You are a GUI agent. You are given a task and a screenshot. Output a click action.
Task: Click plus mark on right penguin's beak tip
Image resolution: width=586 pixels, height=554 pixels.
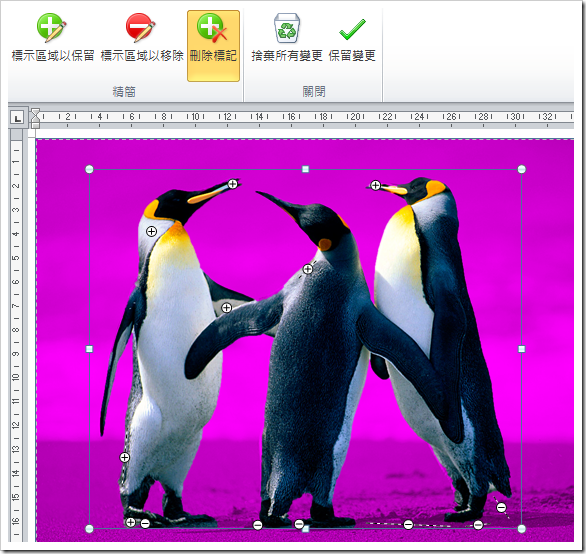pyautogui.click(x=375, y=185)
